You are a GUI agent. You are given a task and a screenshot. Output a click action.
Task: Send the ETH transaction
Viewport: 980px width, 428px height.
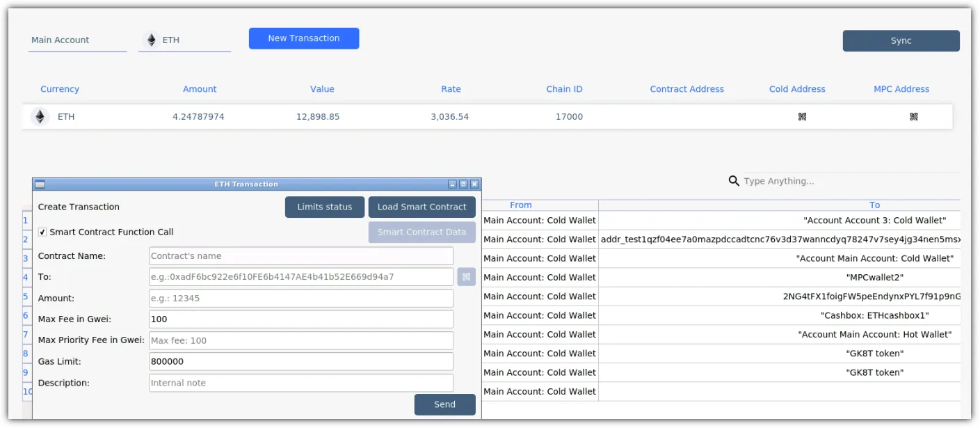click(x=445, y=404)
